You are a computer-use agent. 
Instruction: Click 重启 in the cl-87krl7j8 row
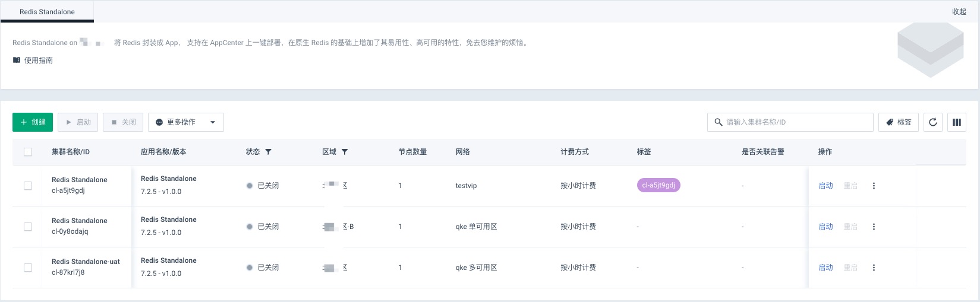[850, 268]
